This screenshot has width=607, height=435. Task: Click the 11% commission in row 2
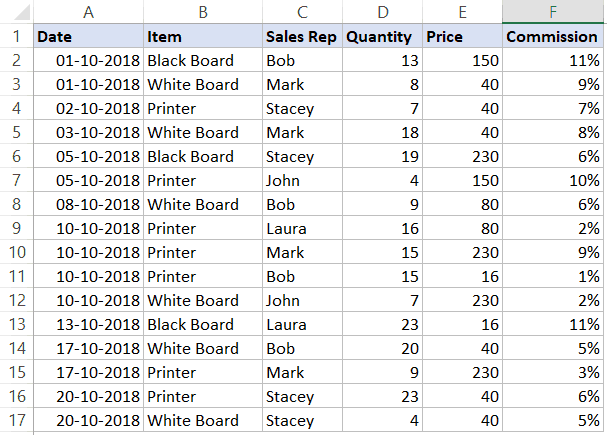click(553, 60)
